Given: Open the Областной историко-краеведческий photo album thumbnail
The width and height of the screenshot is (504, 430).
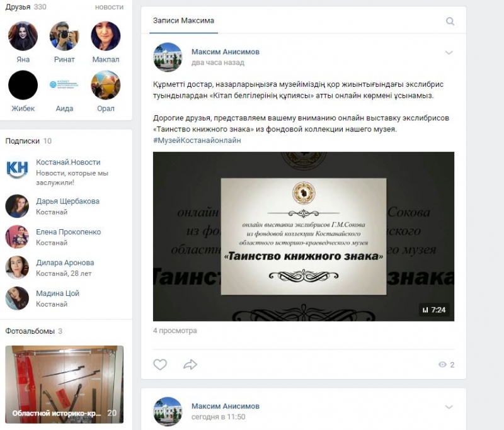Looking at the screenshot, I should 64,385.
